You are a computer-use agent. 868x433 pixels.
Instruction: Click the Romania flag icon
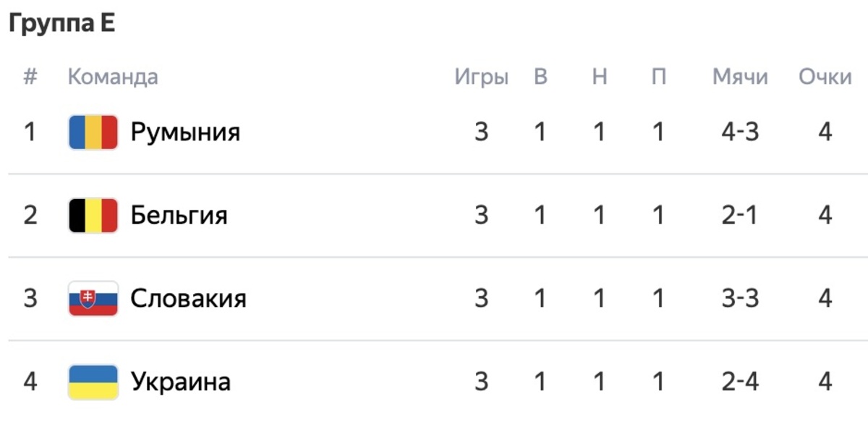coord(93,133)
